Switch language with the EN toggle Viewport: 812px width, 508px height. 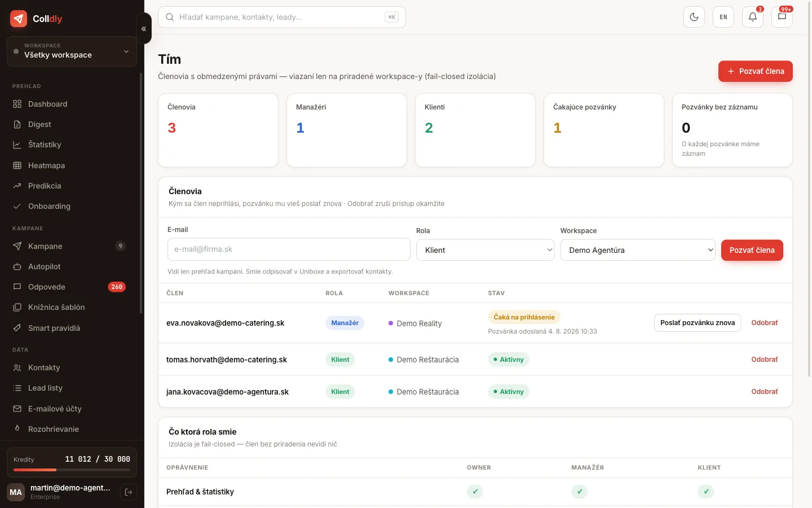(x=723, y=17)
